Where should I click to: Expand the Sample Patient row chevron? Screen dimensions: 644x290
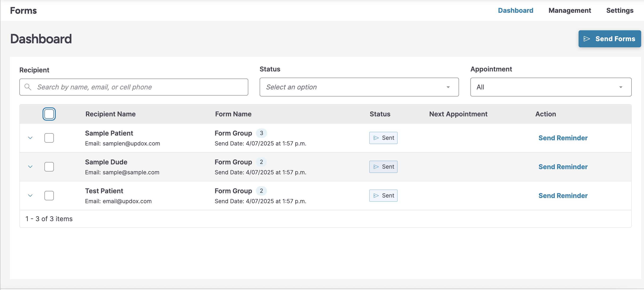[x=30, y=138]
